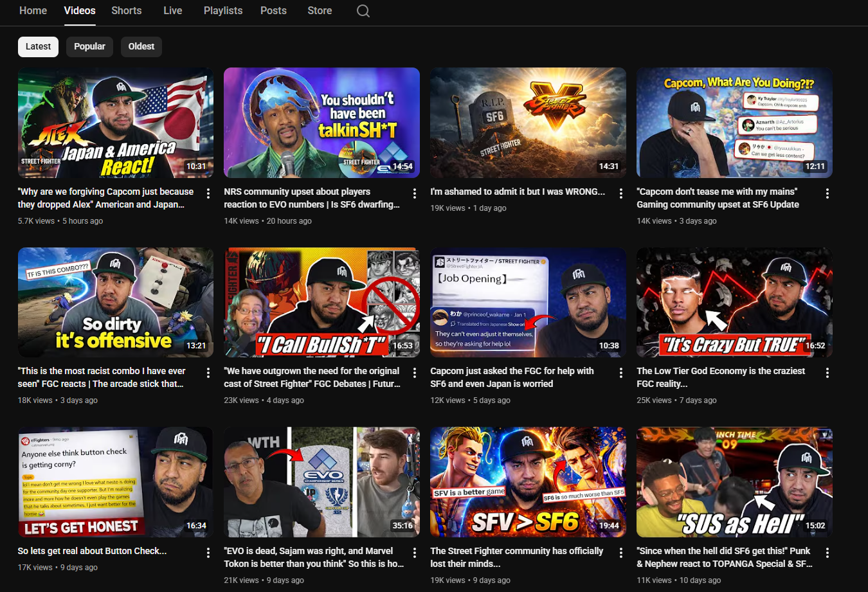Viewport: 868px width, 592px height.
Task: Play the R.I.P. SF6 tombstone thumbnail
Action: pos(528,123)
